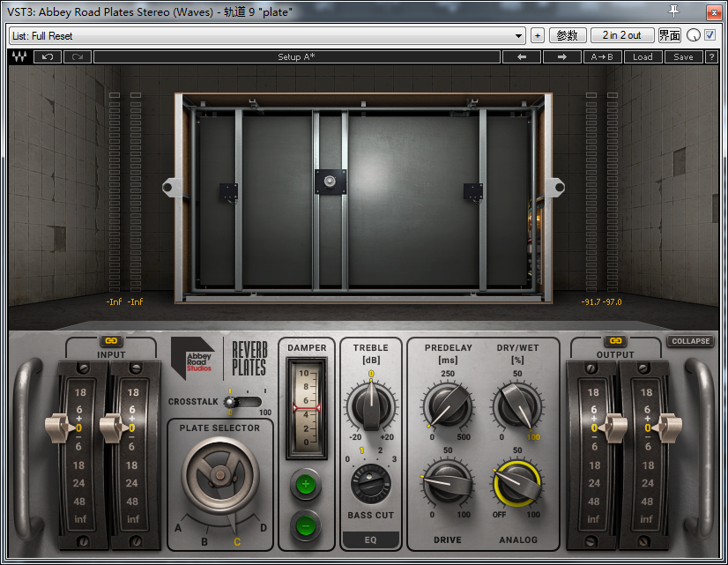Click the Abbey Road Studios logo

tap(193, 358)
